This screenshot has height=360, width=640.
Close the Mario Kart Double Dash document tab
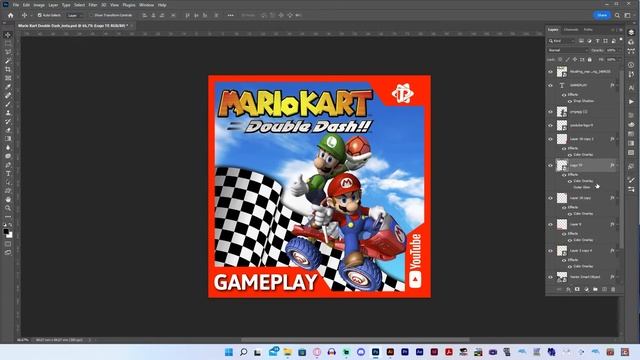click(x=131, y=25)
